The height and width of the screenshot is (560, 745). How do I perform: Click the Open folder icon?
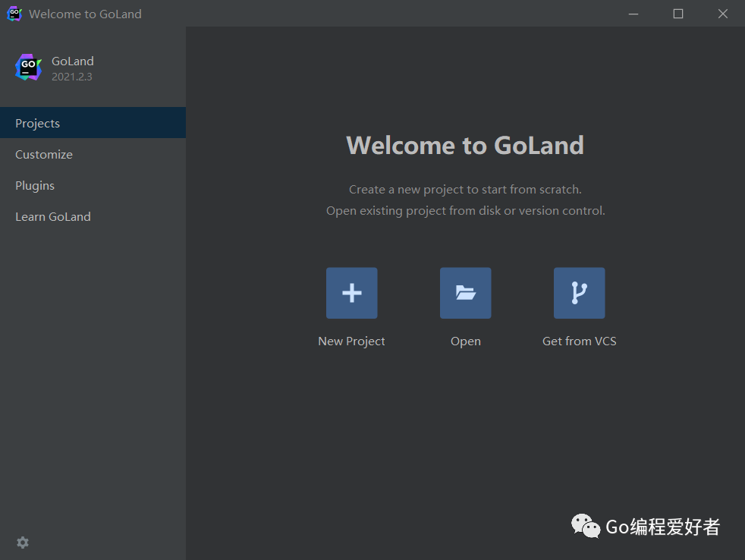[x=465, y=293]
